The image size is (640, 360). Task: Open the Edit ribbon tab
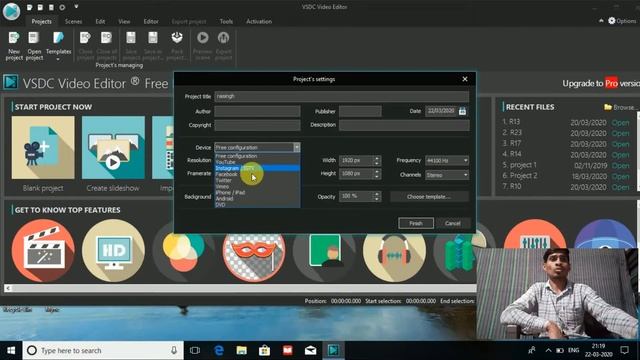(x=100, y=21)
